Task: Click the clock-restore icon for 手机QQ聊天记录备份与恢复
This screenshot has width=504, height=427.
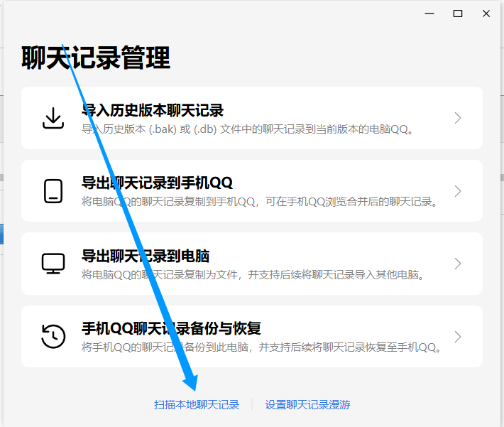Action: [53, 336]
